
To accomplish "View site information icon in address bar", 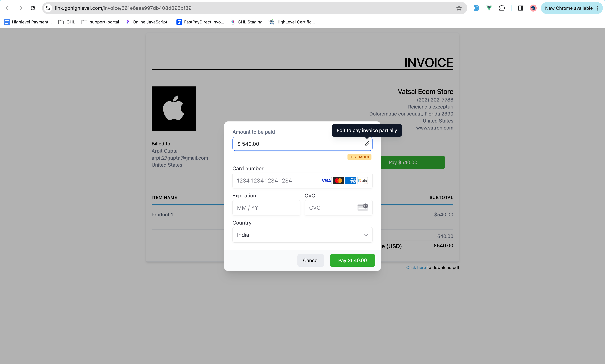I will pos(48,8).
